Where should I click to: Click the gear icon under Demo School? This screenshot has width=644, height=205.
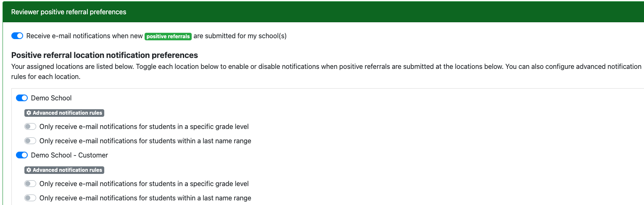pyautogui.click(x=29, y=113)
